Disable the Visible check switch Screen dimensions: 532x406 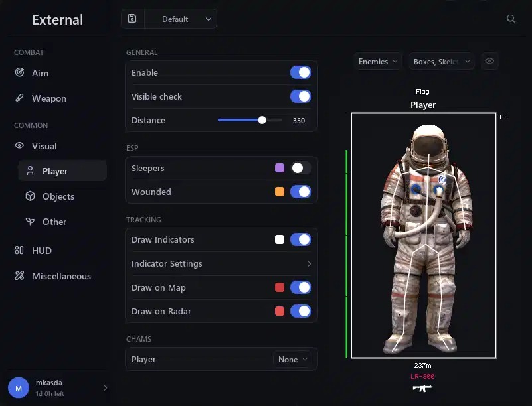click(300, 97)
